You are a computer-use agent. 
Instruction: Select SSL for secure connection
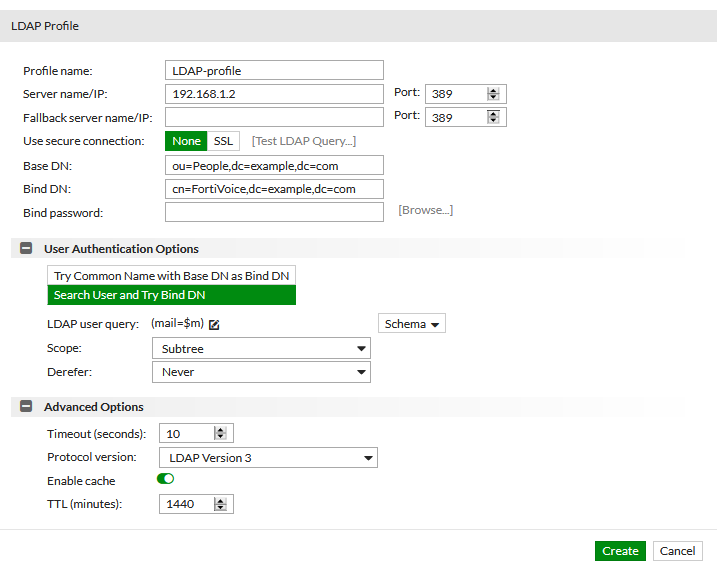(223, 141)
